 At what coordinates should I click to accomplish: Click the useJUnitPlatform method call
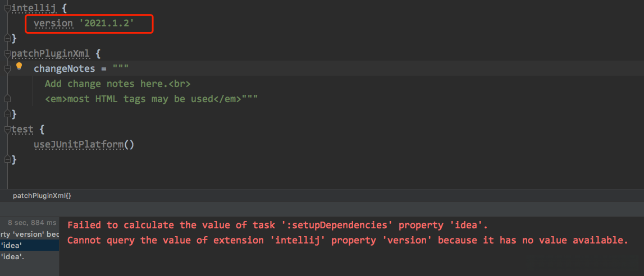tap(78, 145)
